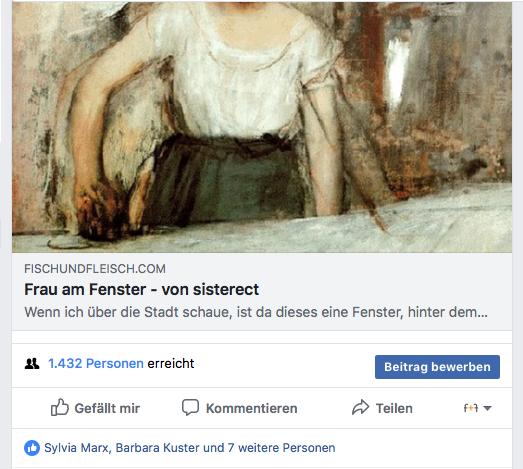Screen dimensions: 523x469
Task: Click the thumbs-up Gefällt mir icon
Action: pyautogui.click(x=59, y=407)
